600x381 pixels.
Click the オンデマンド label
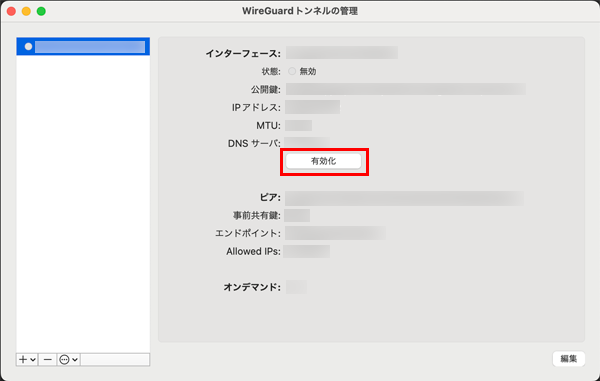[x=252, y=287]
